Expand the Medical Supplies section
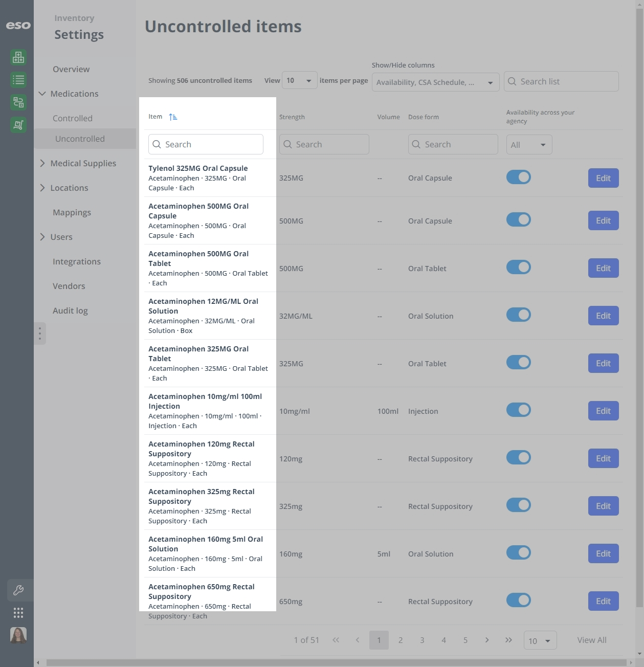The height and width of the screenshot is (667, 644). click(83, 163)
